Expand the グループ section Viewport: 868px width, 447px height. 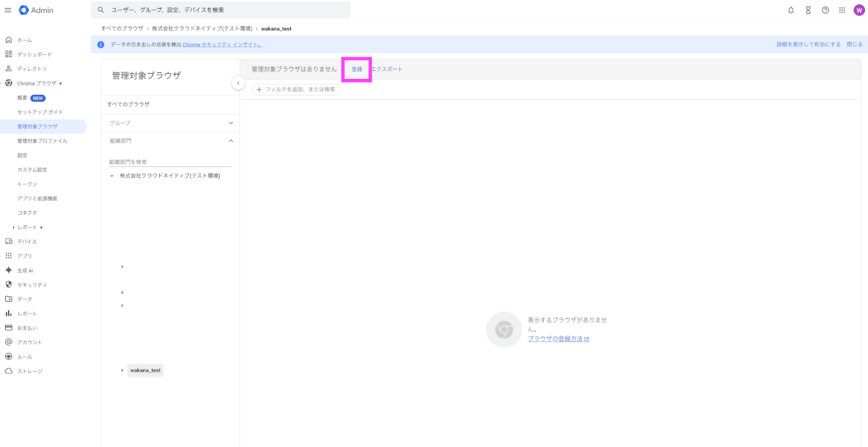point(231,123)
